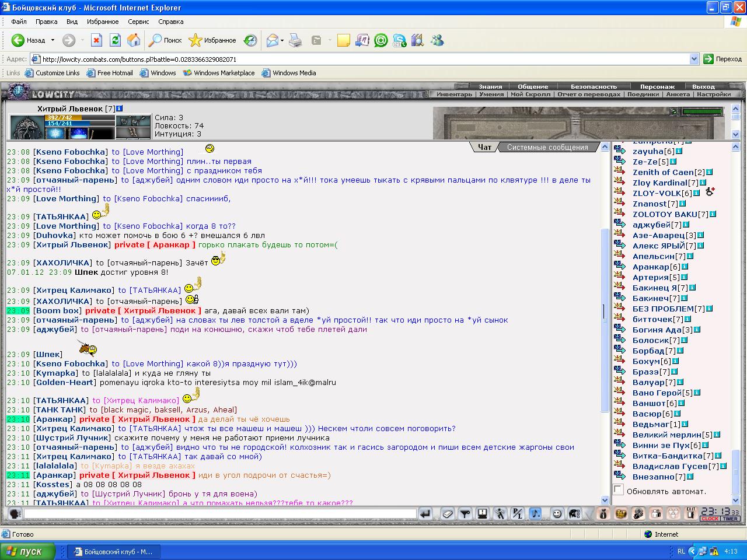Open the Файл menu
This screenshot has width=747, height=560.
(x=19, y=22)
